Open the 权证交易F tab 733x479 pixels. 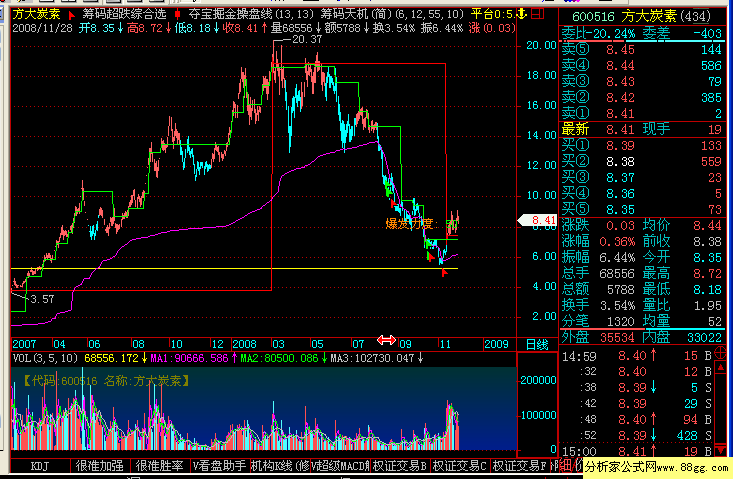pyautogui.click(x=519, y=466)
